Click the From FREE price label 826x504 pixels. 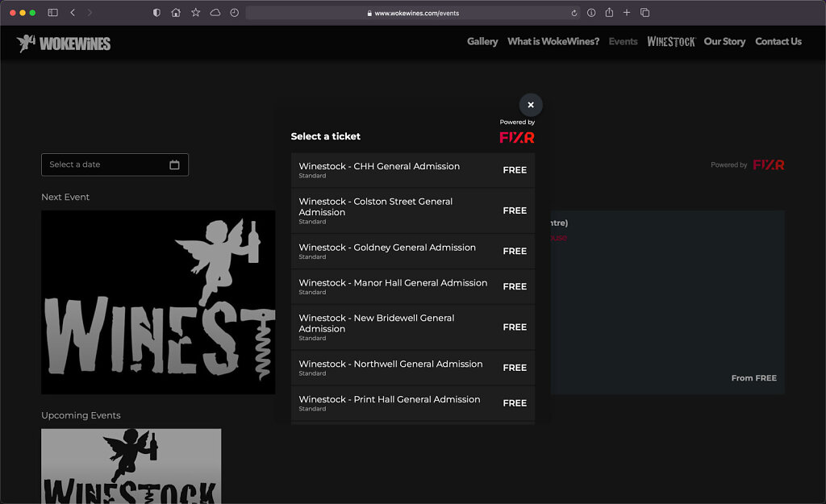[754, 378]
